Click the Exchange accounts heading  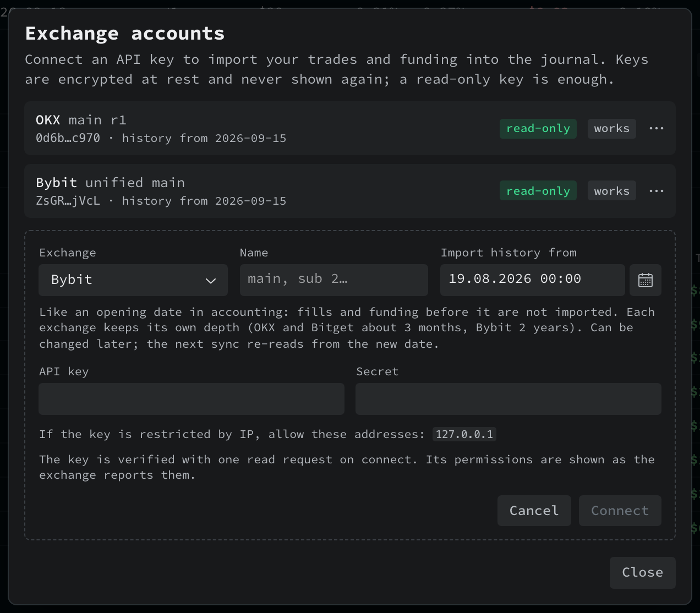[125, 34]
